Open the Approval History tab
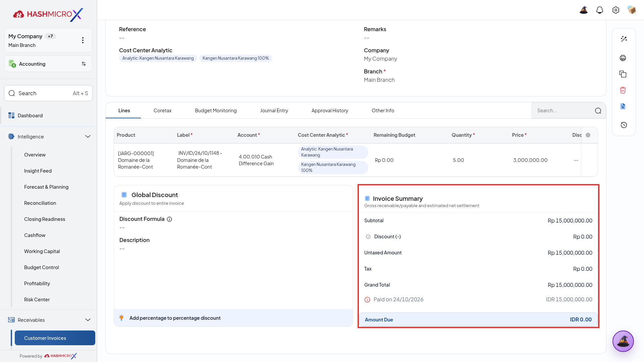 [330, 111]
